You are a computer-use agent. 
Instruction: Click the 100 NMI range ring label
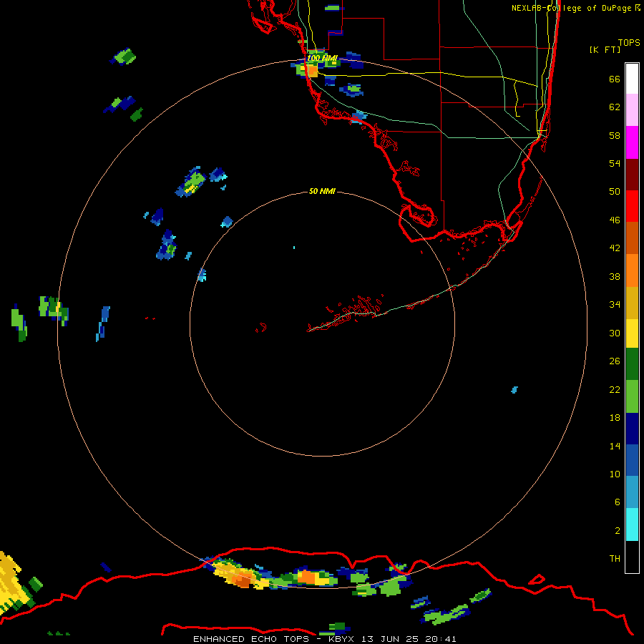pyautogui.click(x=322, y=59)
